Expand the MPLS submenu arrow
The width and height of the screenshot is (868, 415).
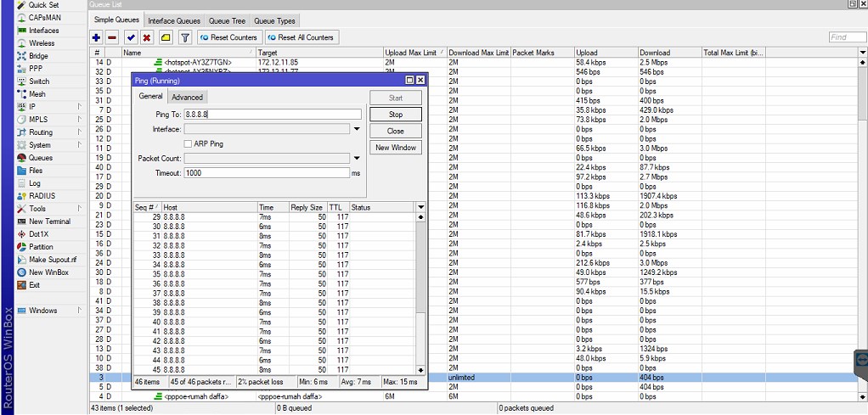click(x=80, y=120)
